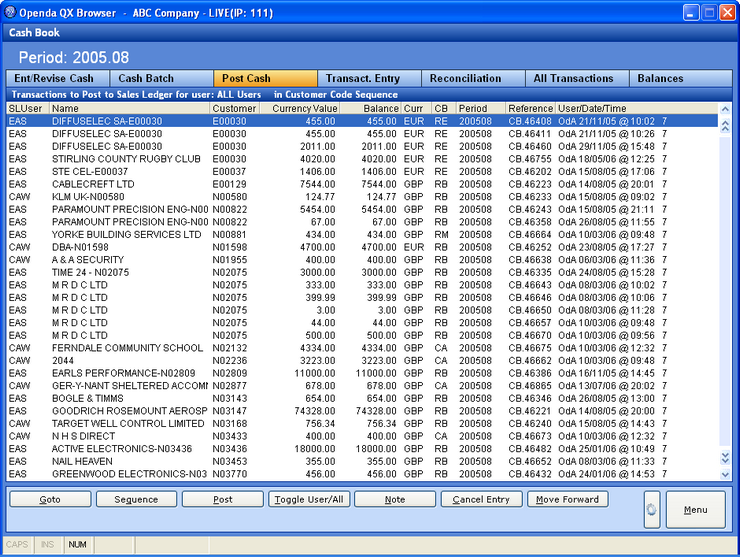Select the FERNDALE COMMUNITY SCHOOL row

point(362,348)
